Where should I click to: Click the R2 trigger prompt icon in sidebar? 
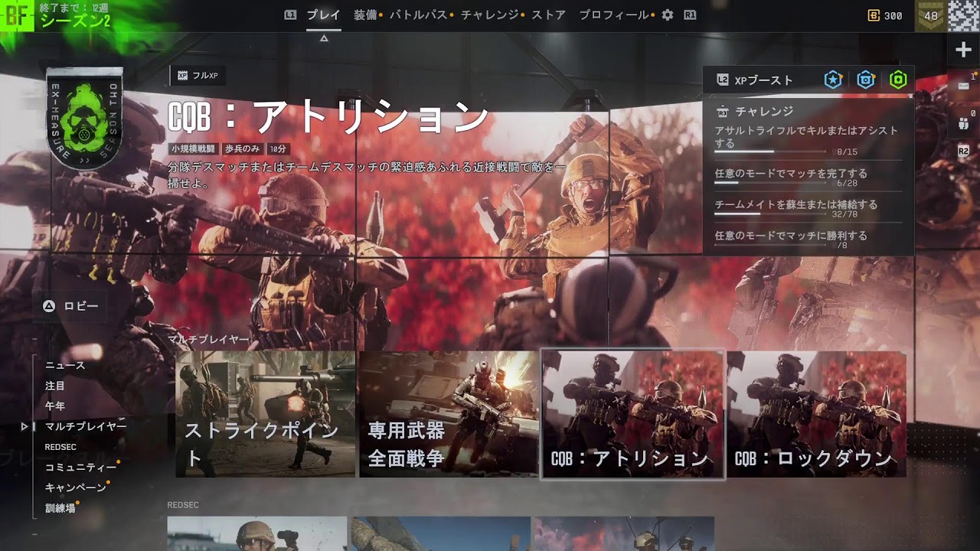(x=964, y=152)
